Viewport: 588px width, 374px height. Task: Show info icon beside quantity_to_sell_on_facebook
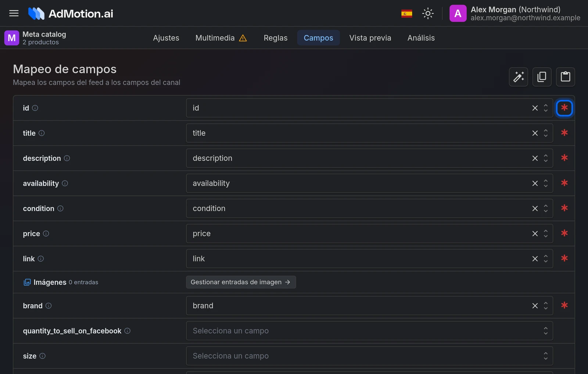[127, 331]
